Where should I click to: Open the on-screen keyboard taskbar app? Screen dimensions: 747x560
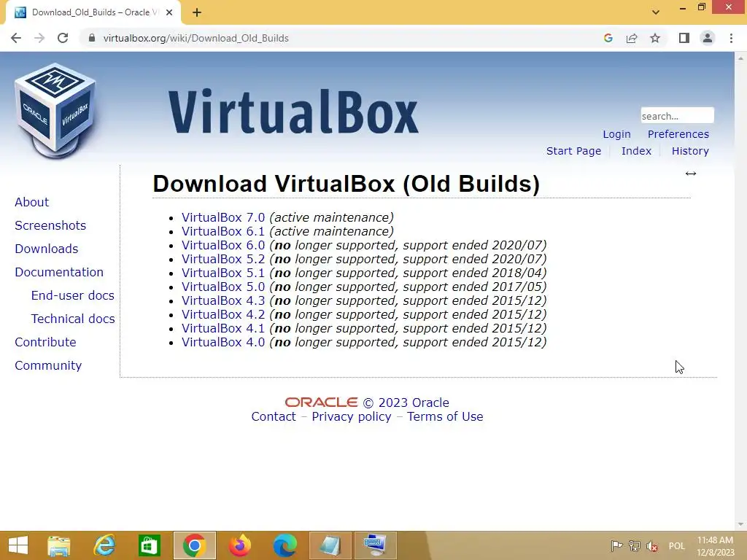376,545
